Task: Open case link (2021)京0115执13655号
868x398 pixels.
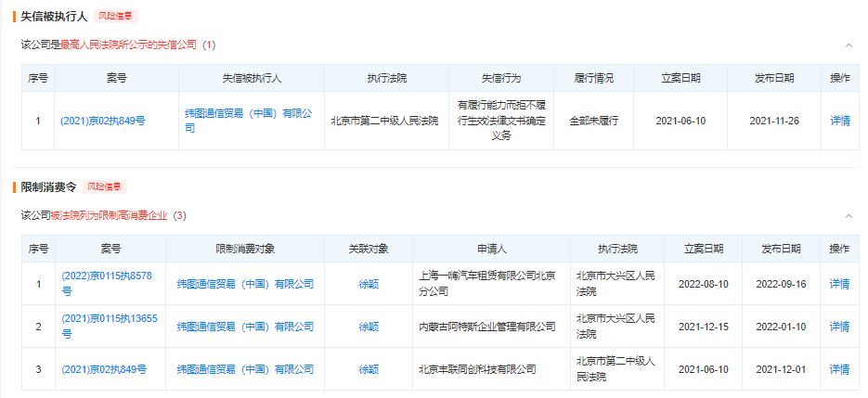Action: [109, 327]
